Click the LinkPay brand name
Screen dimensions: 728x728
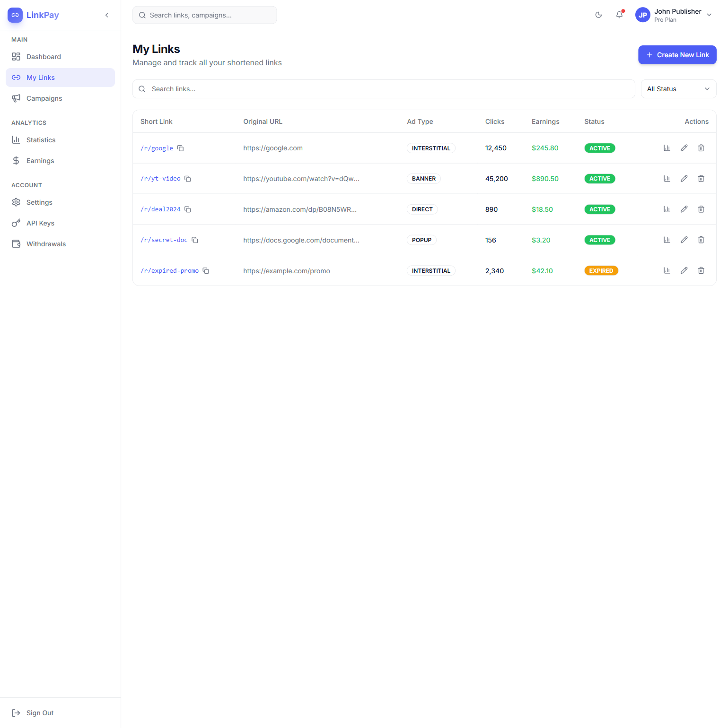43,15
